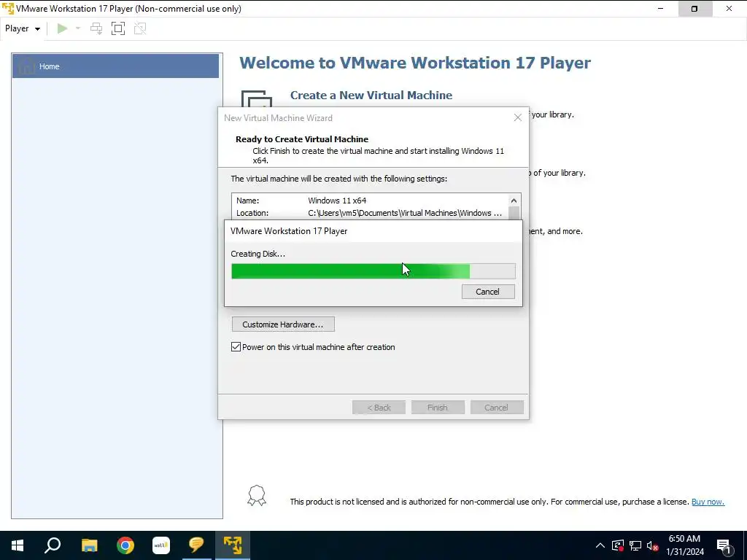Click the VMware logo in title bar
Screen dimensions: 747x560
coord(8,9)
